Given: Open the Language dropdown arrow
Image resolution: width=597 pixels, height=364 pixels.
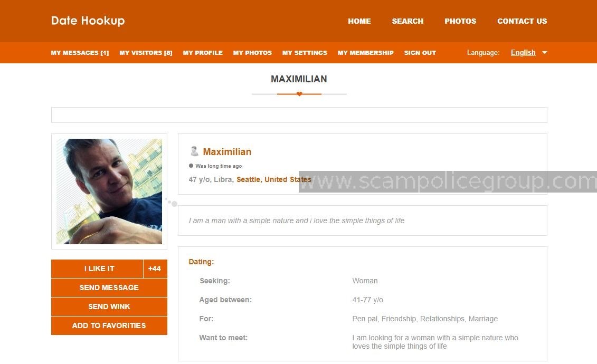Looking at the screenshot, I should (544, 52).
